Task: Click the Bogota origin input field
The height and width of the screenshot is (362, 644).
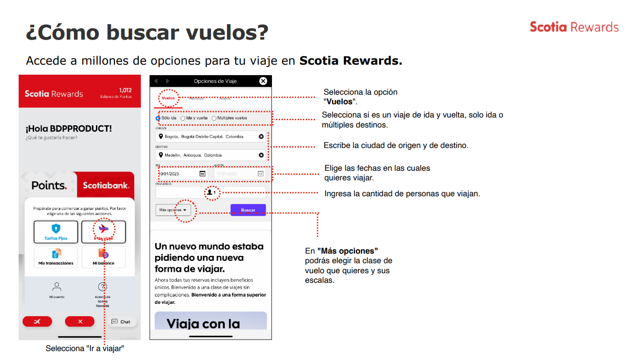Action: [211, 137]
